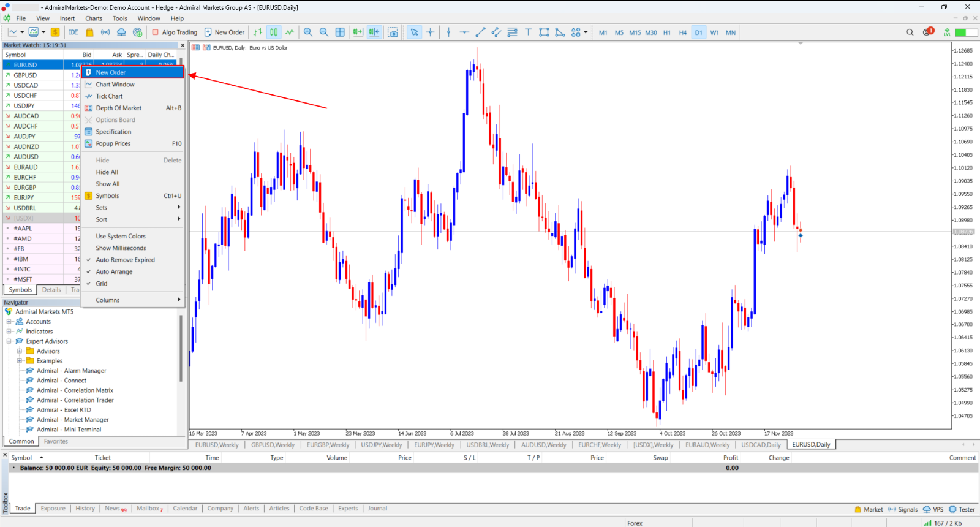This screenshot has height=527, width=980.
Task: Open the account notifications icon with badge
Action: click(929, 32)
